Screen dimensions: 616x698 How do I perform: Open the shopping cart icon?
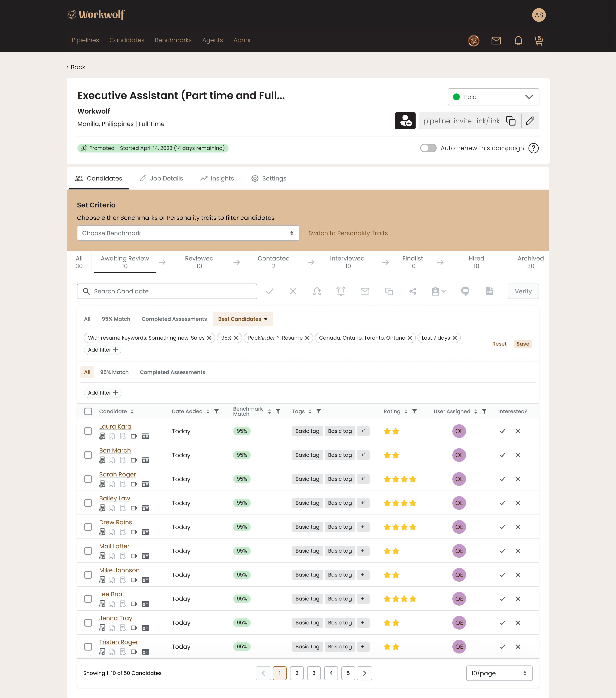tap(539, 41)
